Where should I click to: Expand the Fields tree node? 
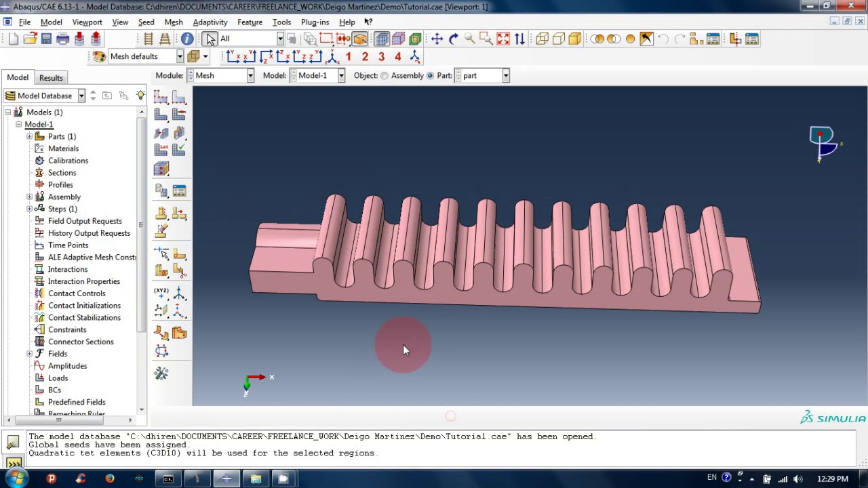tap(30, 354)
